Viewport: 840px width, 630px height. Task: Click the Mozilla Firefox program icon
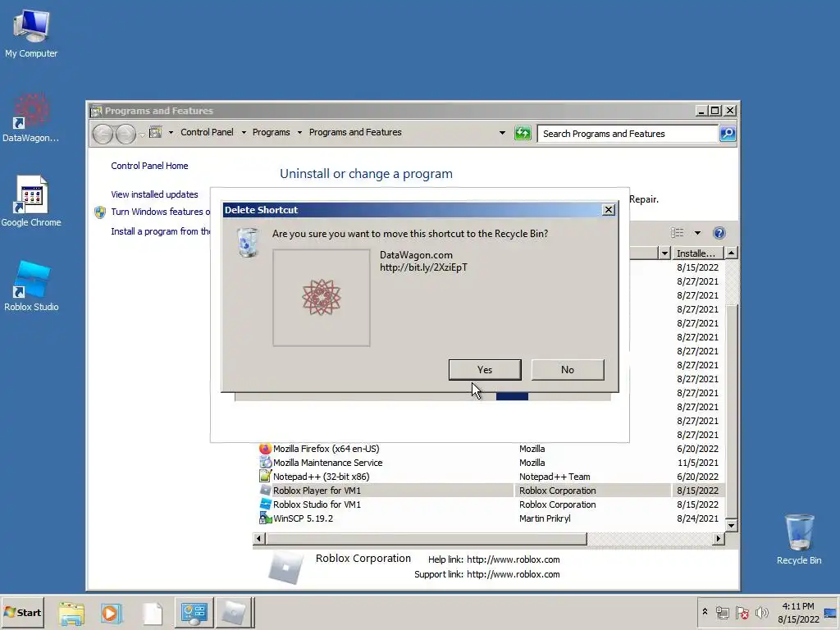pos(265,449)
